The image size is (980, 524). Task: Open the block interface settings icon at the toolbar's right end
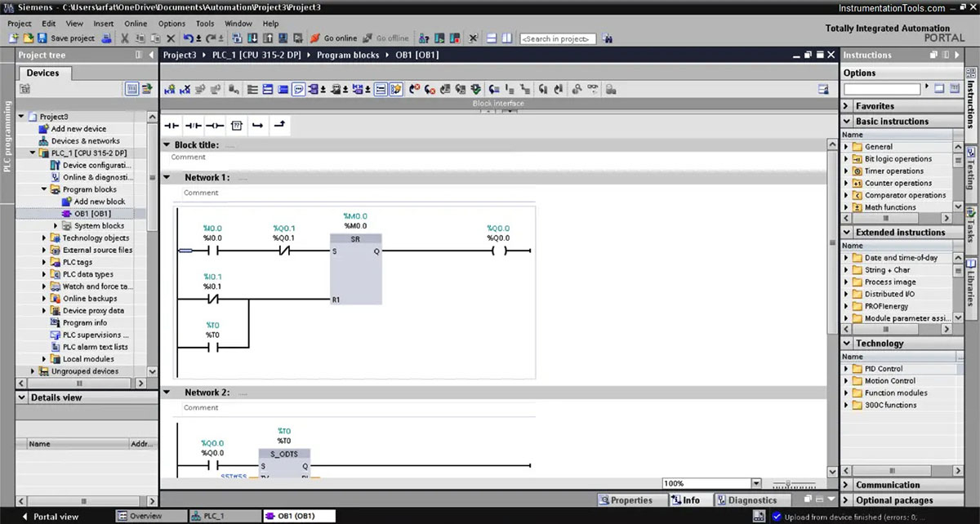point(823,90)
